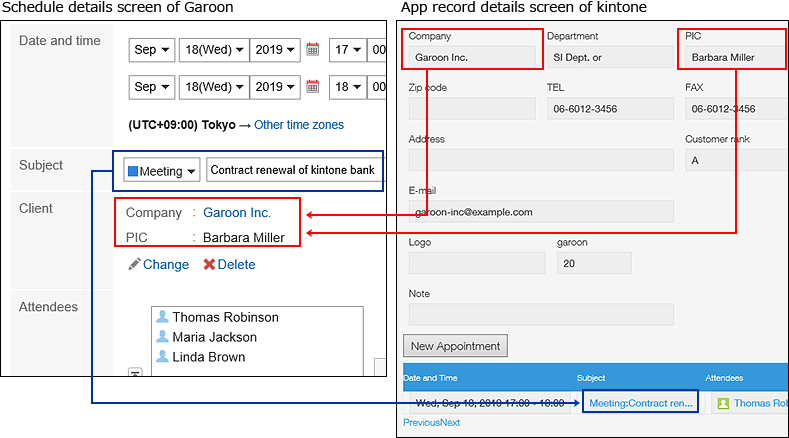The image size is (789, 438).
Task: Click the pencil icon beside Change
Action: (134, 264)
